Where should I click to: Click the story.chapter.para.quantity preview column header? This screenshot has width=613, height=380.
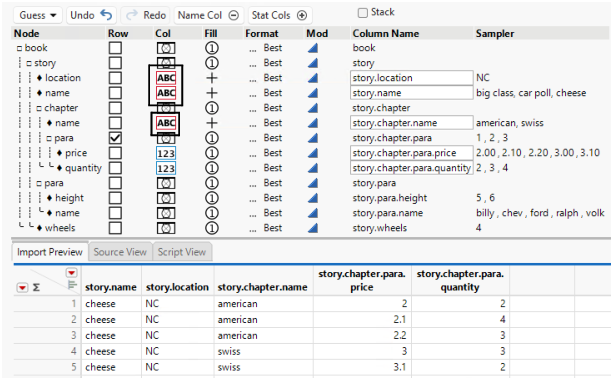(x=460, y=281)
